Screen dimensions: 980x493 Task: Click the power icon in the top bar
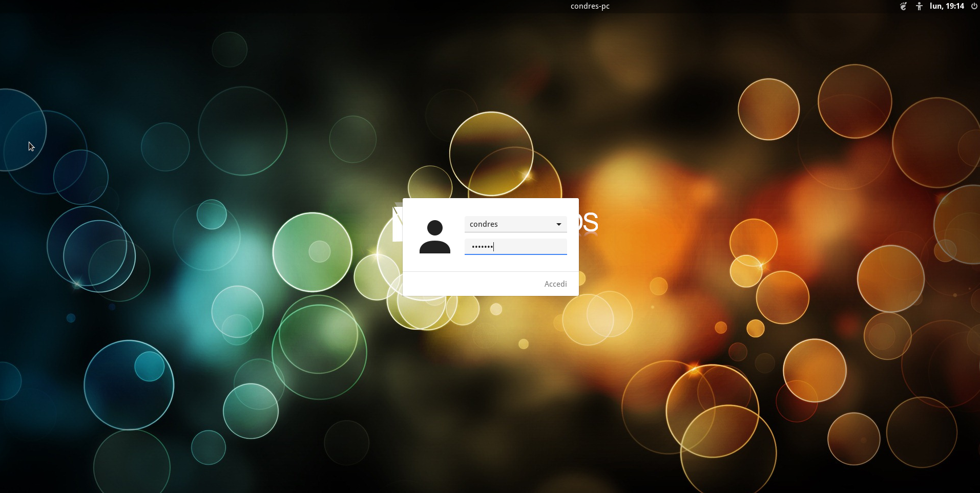pos(974,6)
